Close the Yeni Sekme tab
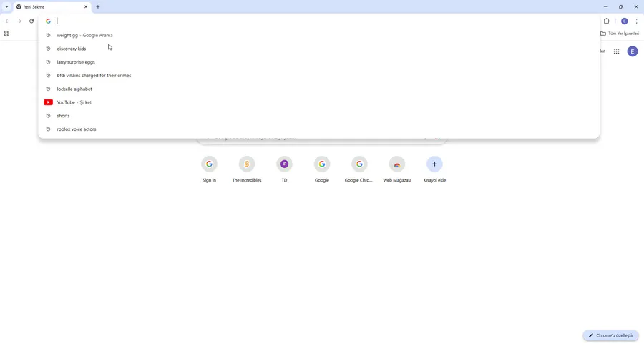644x346 pixels. (x=86, y=7)
